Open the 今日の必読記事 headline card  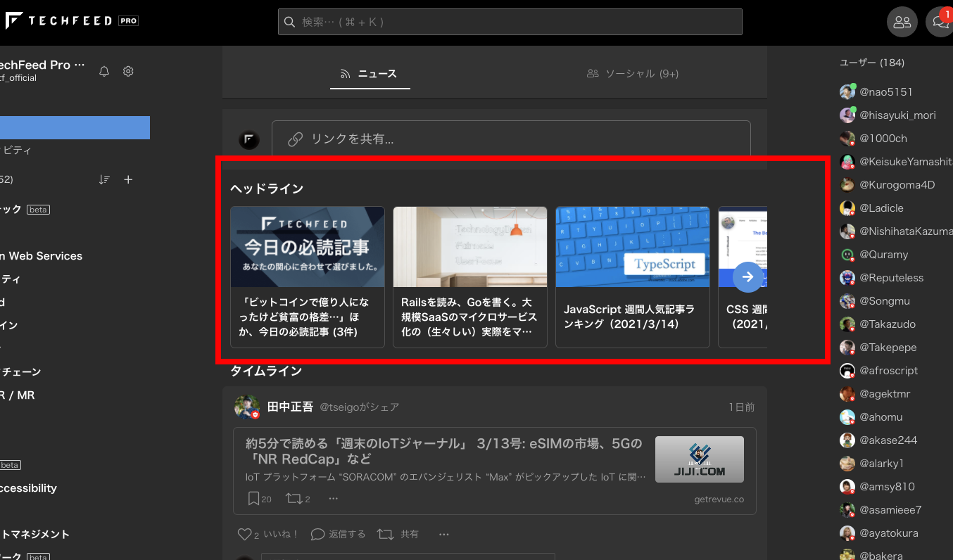tap(308, 277)
